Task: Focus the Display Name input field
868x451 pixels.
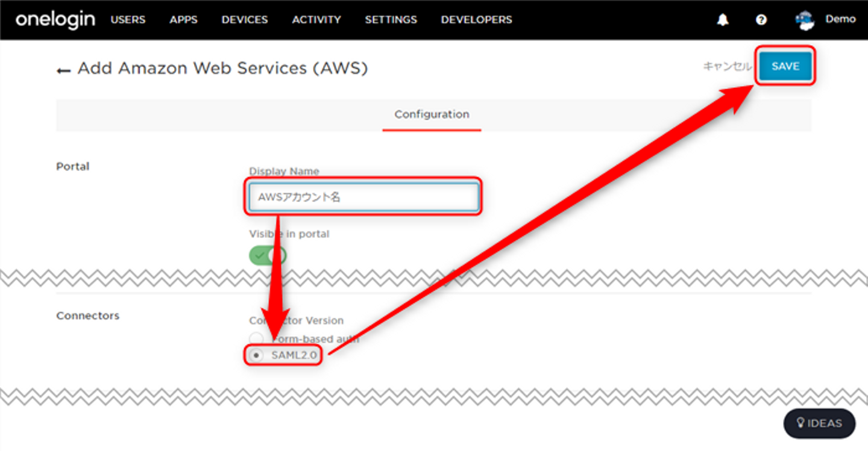Action: pyautogui.click(x=363, y=197)
